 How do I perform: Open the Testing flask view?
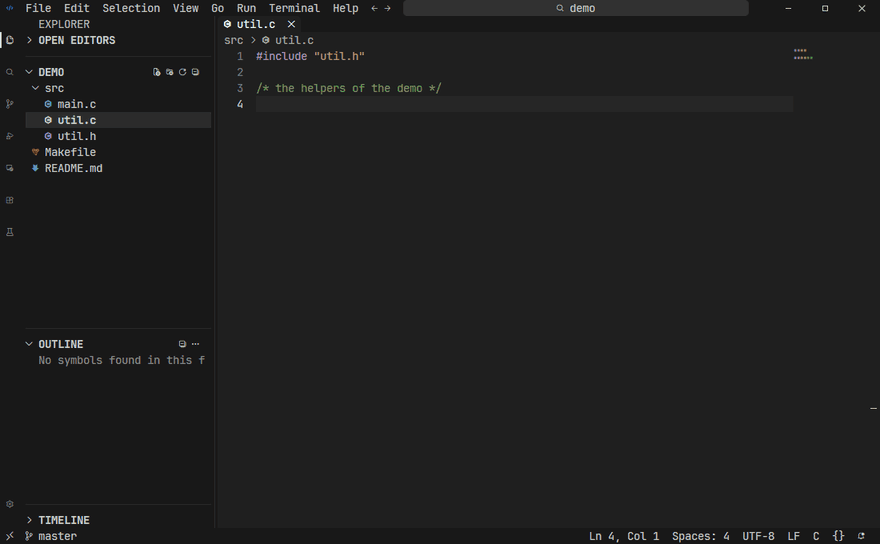pyautogui.click(x=10, y=232)
